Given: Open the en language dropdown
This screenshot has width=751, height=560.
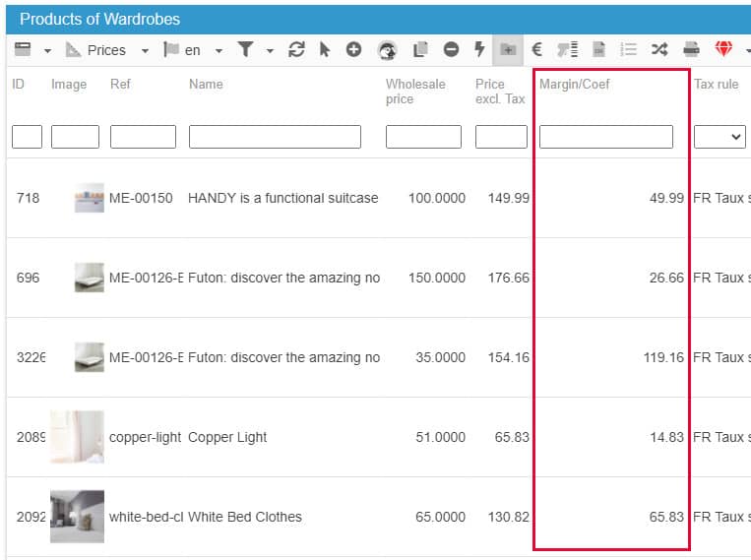Looking at the screenshot, I should 193,50.
